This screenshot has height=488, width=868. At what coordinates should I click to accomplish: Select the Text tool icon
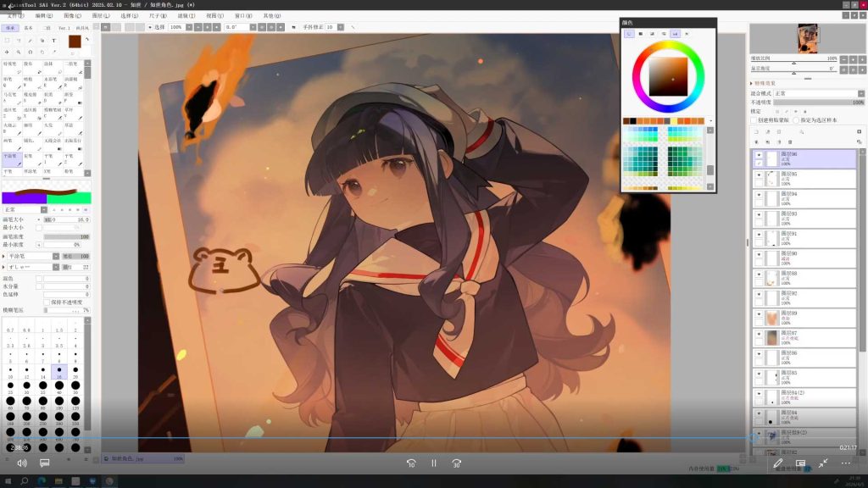(53, 41)
